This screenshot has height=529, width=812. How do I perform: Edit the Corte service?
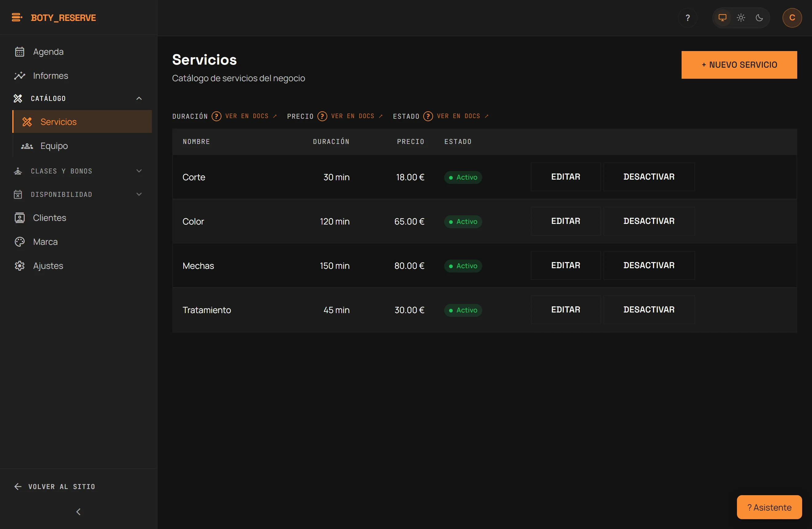point(566,177)
